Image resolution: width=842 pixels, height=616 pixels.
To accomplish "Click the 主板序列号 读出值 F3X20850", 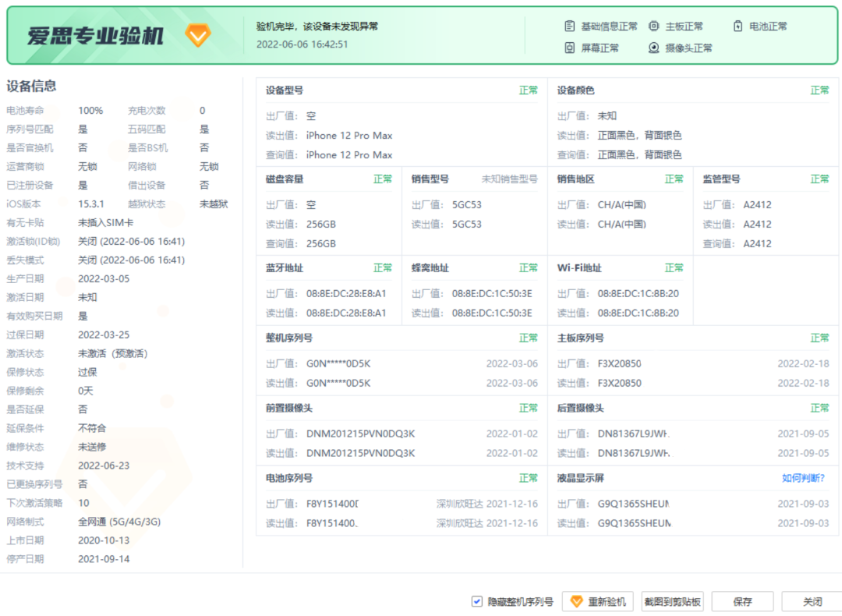I will pyautogui.click(x=619, y=383).
